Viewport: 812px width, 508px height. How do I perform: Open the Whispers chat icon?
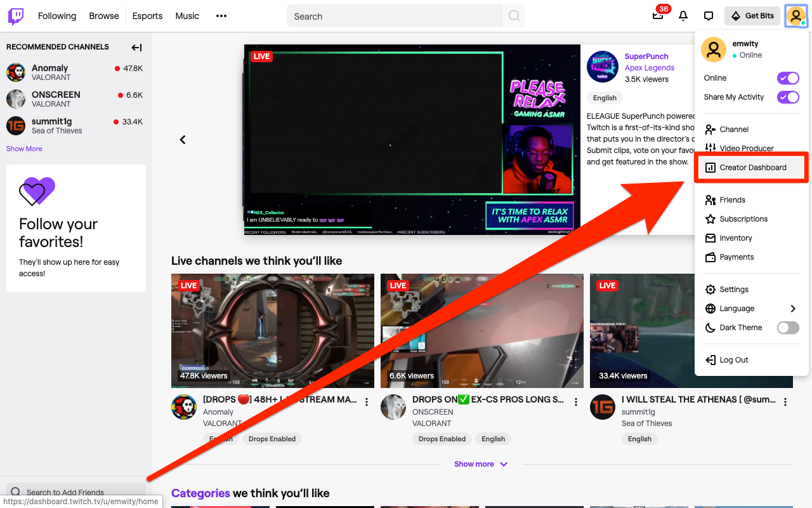coord(708,16)
